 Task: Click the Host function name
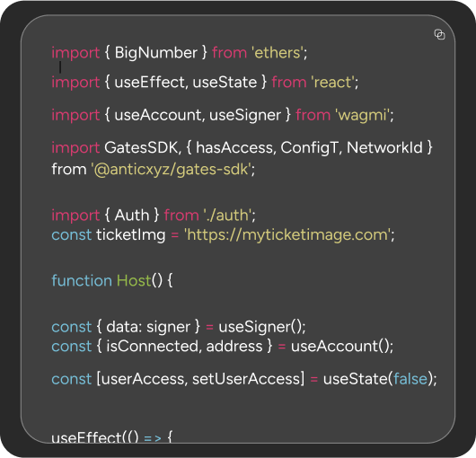tap(134, 280)
